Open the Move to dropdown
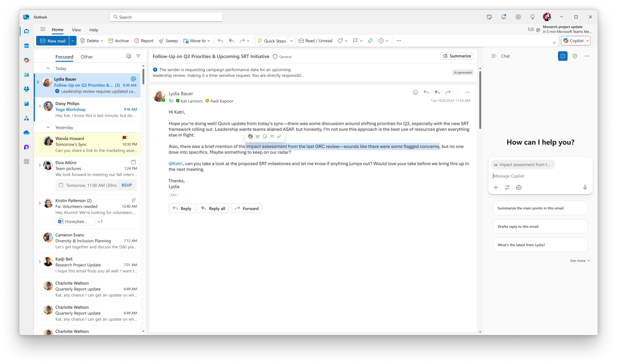This screenshot has height=364, width=617. pos(197,41)
